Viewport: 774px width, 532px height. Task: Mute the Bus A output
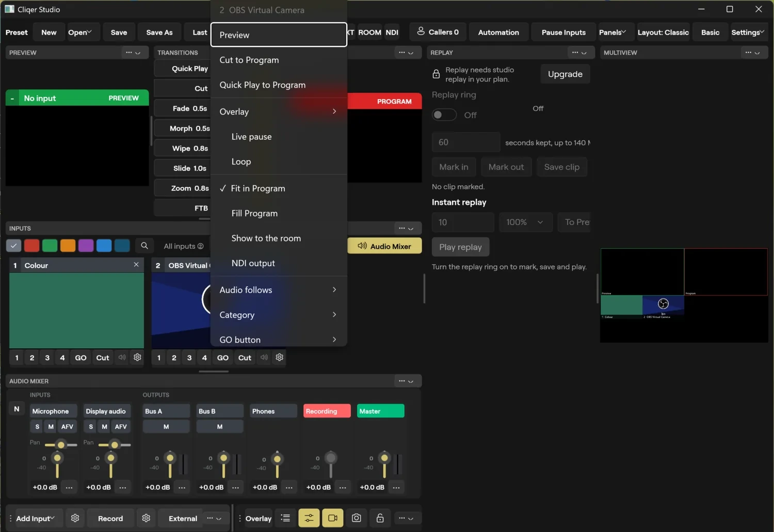pos(166,427)
